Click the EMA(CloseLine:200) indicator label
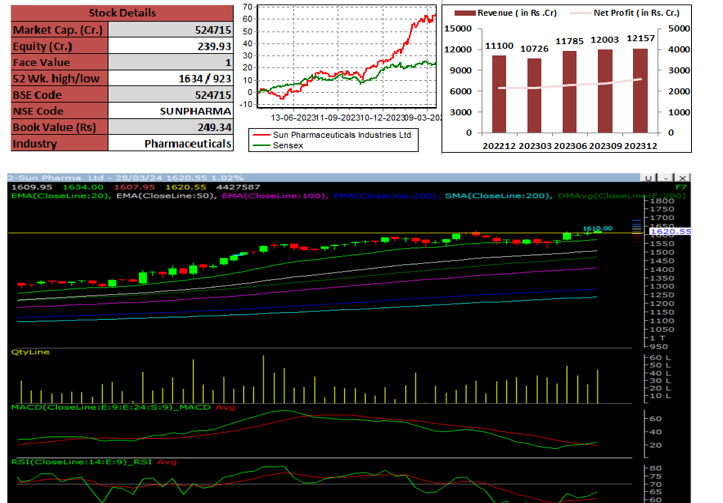Screen dimensions: 723x503 pos(386,195)
